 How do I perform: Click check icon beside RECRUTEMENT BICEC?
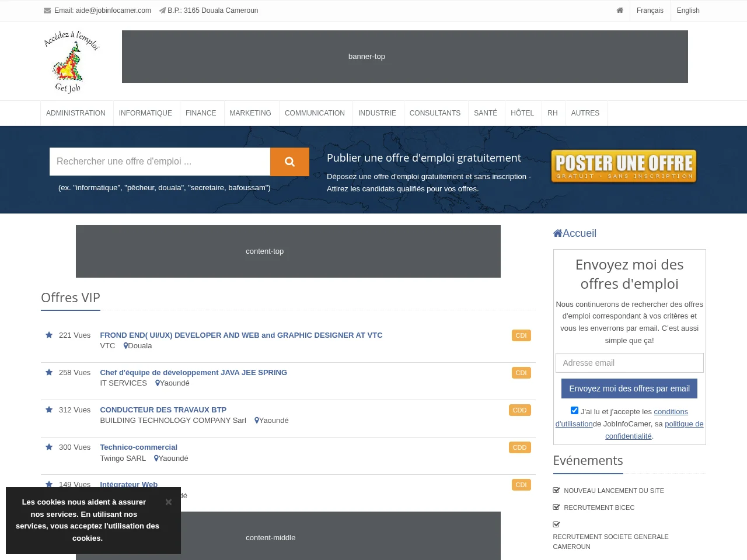[x=557, y=508]
